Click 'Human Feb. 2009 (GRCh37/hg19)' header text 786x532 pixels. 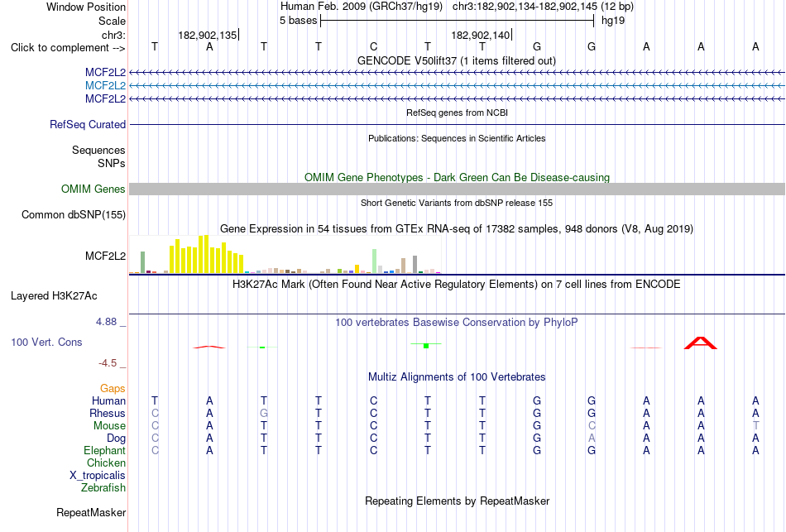pyautogui.click(x=362, y=7)
